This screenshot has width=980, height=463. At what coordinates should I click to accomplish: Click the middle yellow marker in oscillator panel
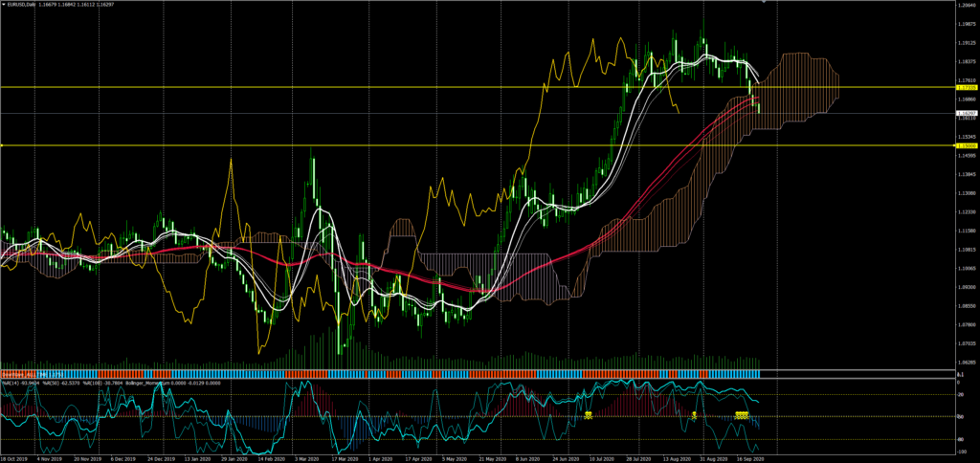(693, 414)
